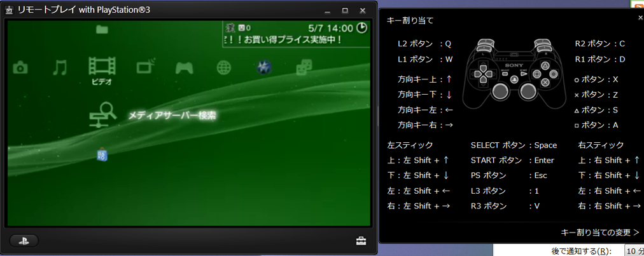The image size is (644, 256).
Task: Click the × ボタン : Z entry
Action: (596, 95)
